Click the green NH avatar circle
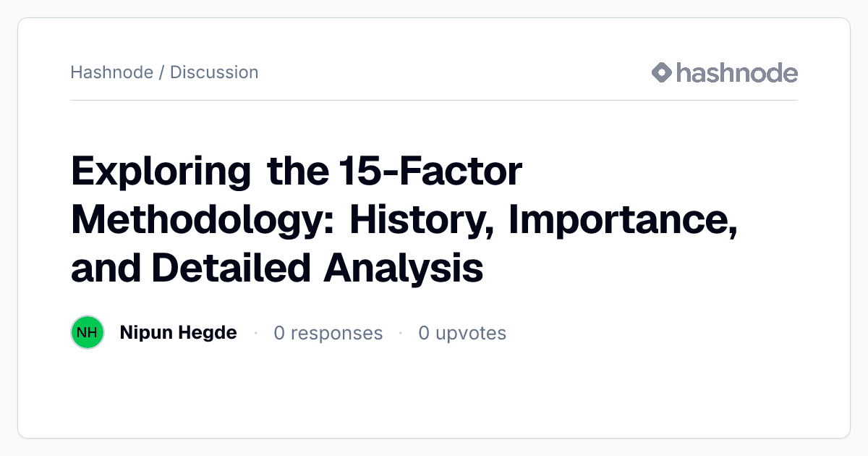This screenshot has width=868, height=456. click(x=88, y=333)
